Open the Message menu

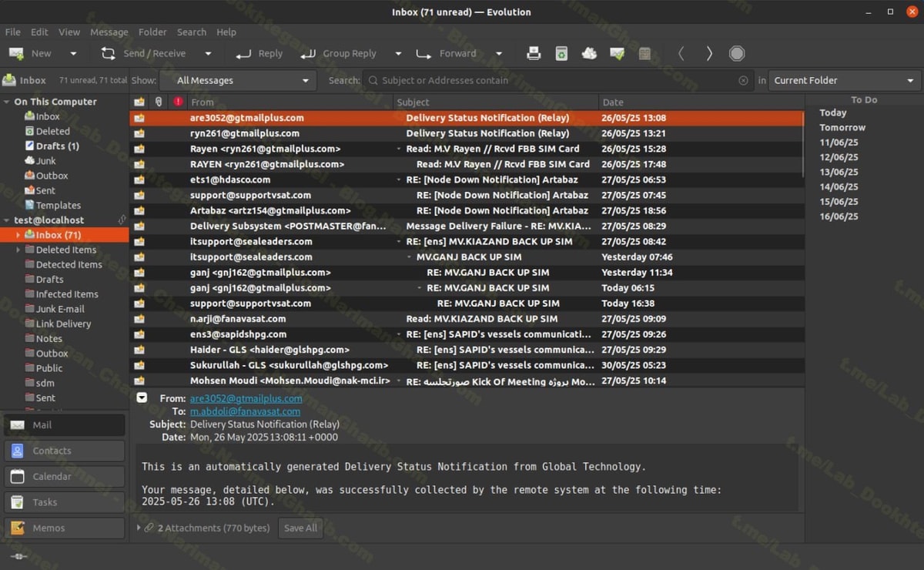pos(109,32)
